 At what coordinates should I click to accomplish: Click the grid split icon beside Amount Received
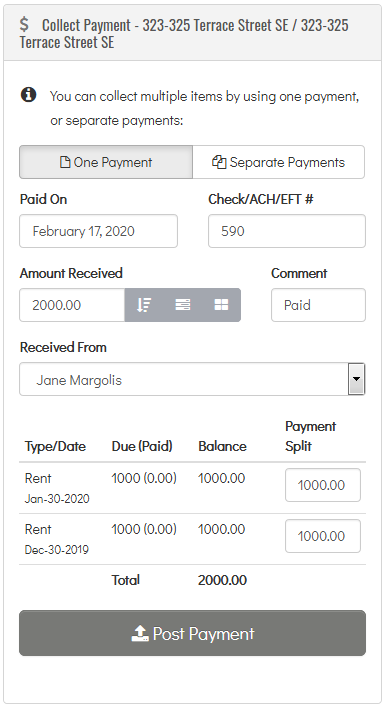point(221,305)
